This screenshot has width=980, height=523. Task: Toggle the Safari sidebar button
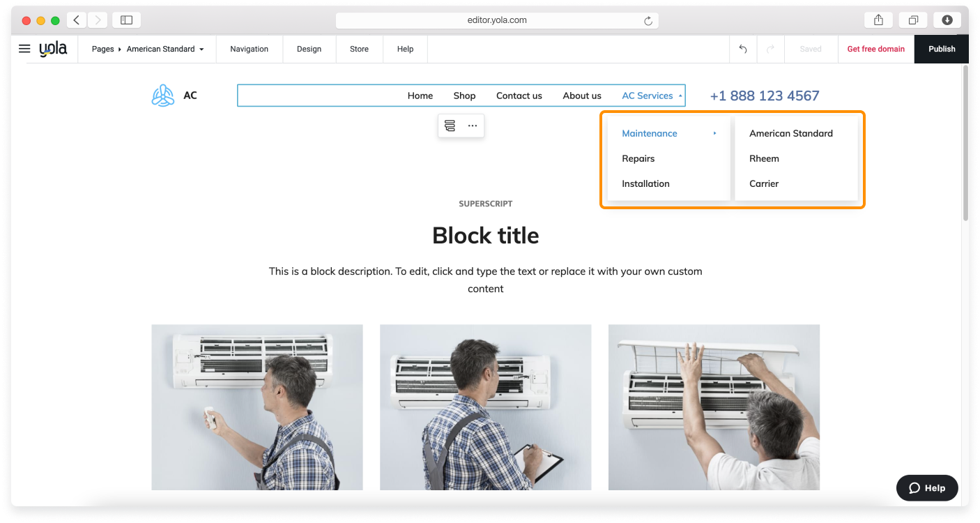(x=126, y=20)
